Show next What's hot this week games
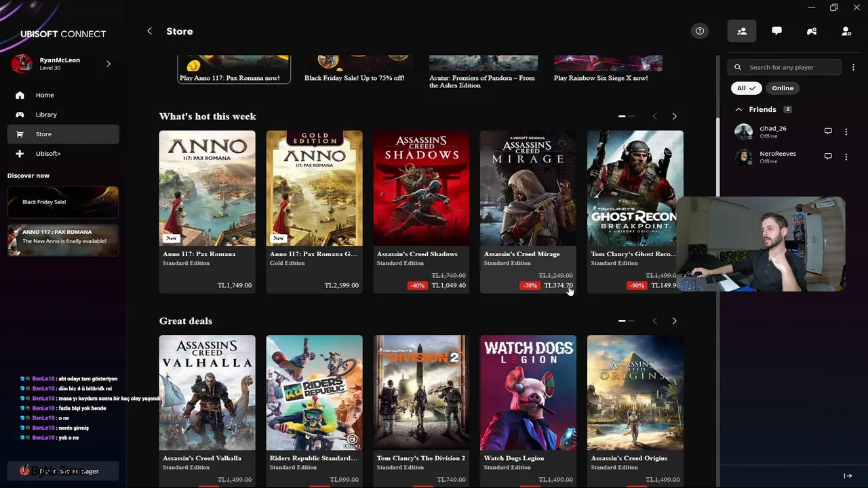Screen dimensions: 868x488 [674, 117]
